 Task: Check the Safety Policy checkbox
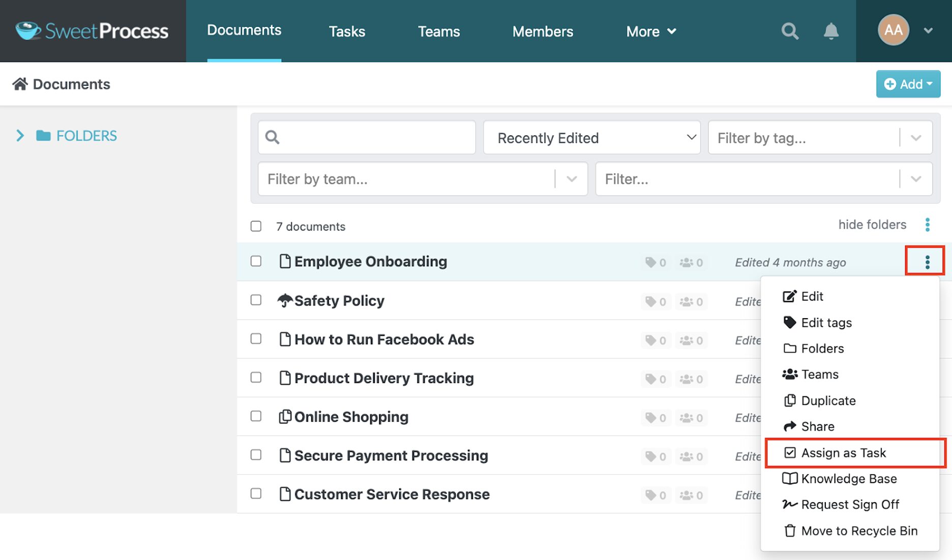click(256, 300)
